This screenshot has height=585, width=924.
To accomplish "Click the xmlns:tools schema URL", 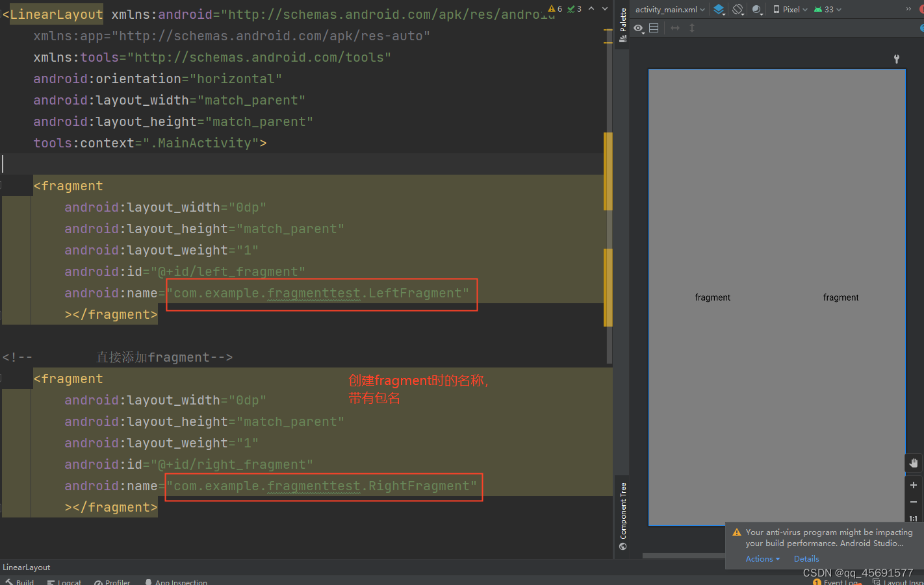I will [x=259, y=58].
